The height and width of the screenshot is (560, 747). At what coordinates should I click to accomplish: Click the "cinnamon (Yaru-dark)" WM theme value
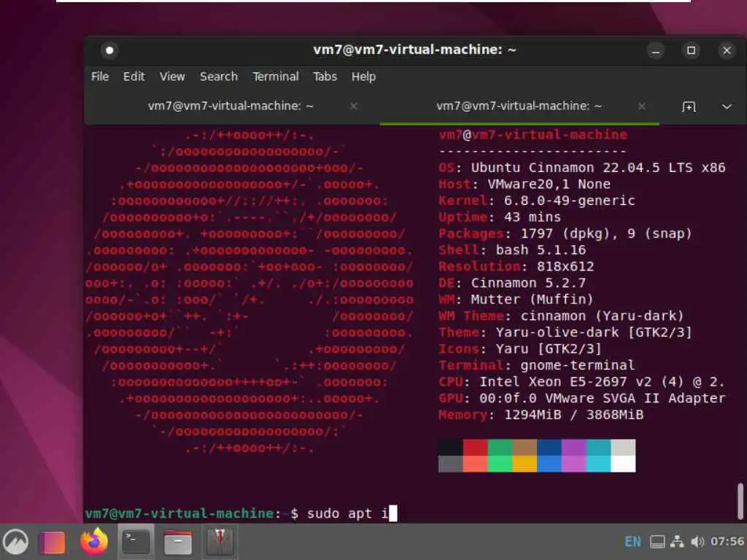602,316
